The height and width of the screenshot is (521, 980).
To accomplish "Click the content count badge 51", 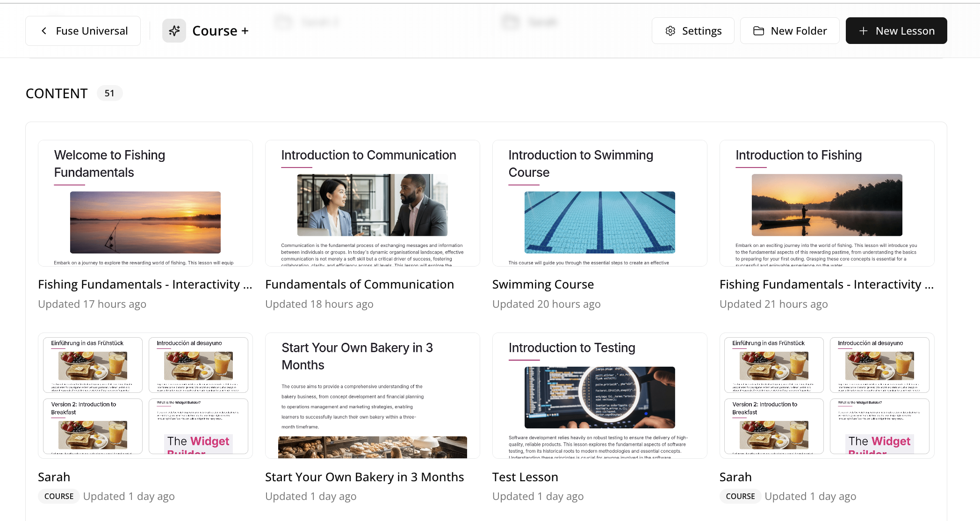I will coord(109,94).
